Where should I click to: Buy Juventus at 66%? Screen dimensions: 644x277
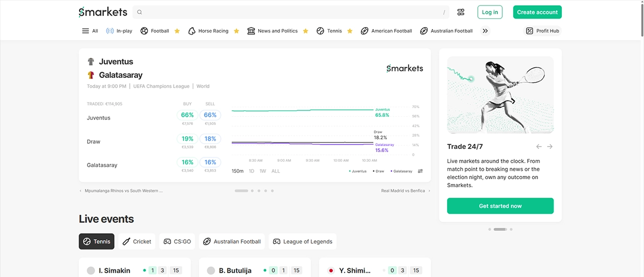tap(187, 115)
